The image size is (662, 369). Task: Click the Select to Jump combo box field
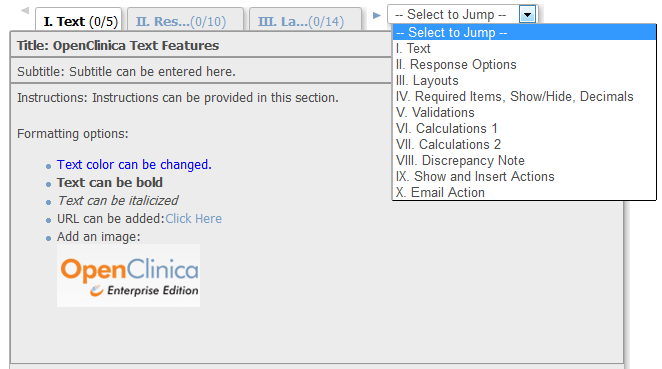(462, 15)
